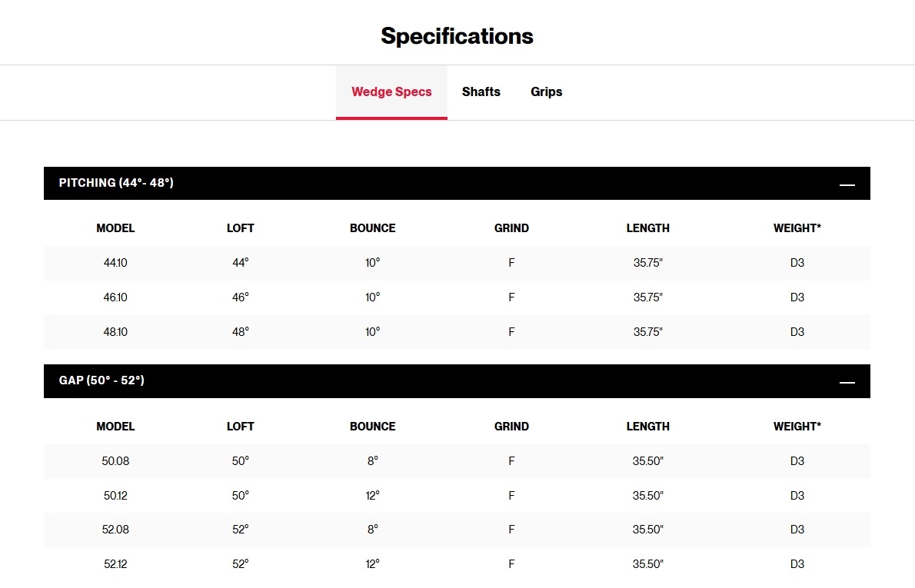Click the BOUNCE column header in Gap table
The width and height of the screenshot is (915, 588).
[x=372, y=427]
